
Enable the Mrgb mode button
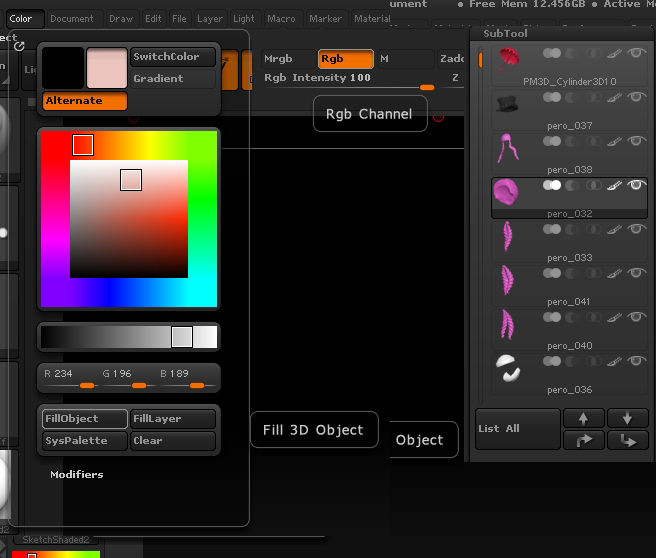click(289, 59)
